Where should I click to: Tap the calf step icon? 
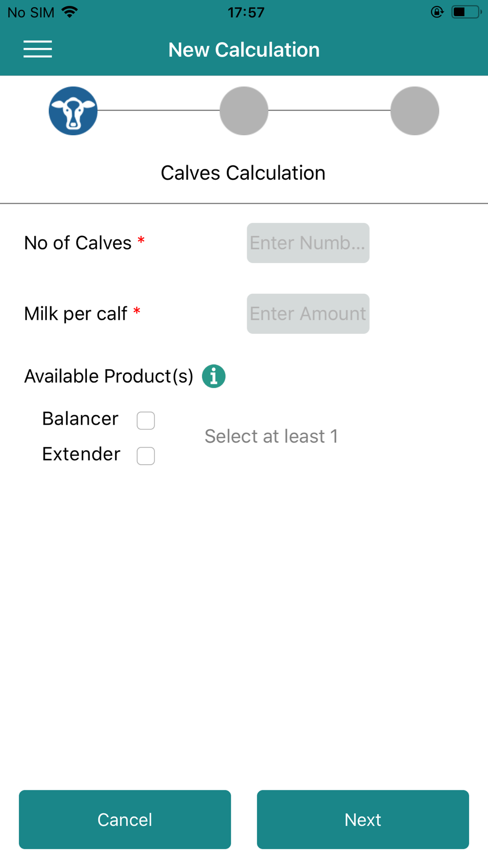pyautogui.click(x=73, y=111)
